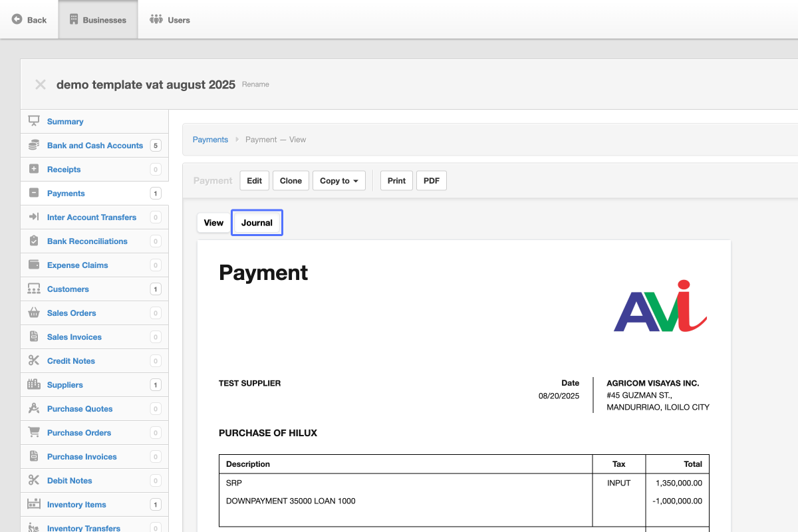Screen dimensions: 798x532
Task: Click the Edit button
Action: click(255, 181)
